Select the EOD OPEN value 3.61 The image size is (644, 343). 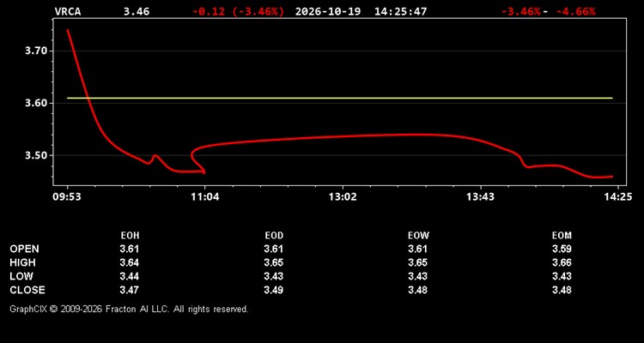pos(274,249)
